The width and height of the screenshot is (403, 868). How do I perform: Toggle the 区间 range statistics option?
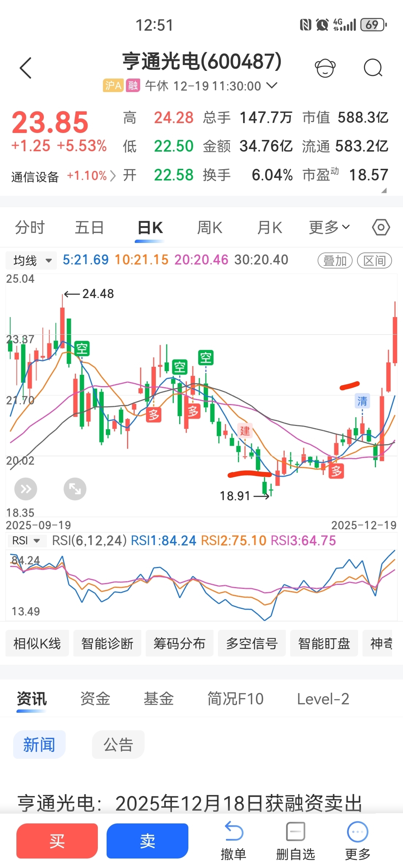375,260
